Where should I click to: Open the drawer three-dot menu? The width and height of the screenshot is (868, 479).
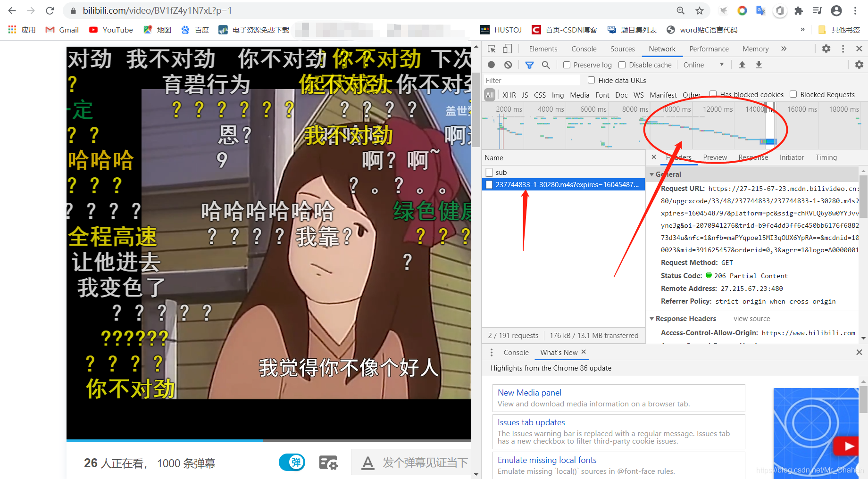pyautogui.click(x=492, y=352)
